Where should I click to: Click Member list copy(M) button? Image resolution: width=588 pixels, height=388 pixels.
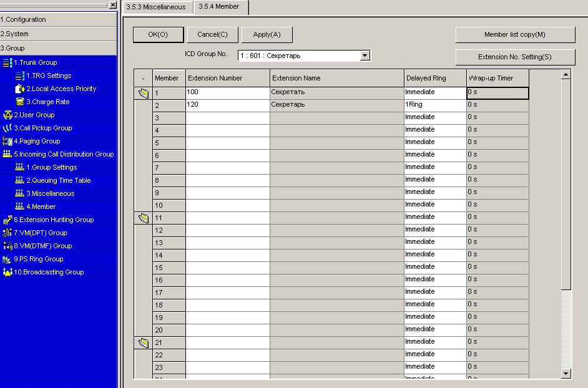(x=515, y=34)
